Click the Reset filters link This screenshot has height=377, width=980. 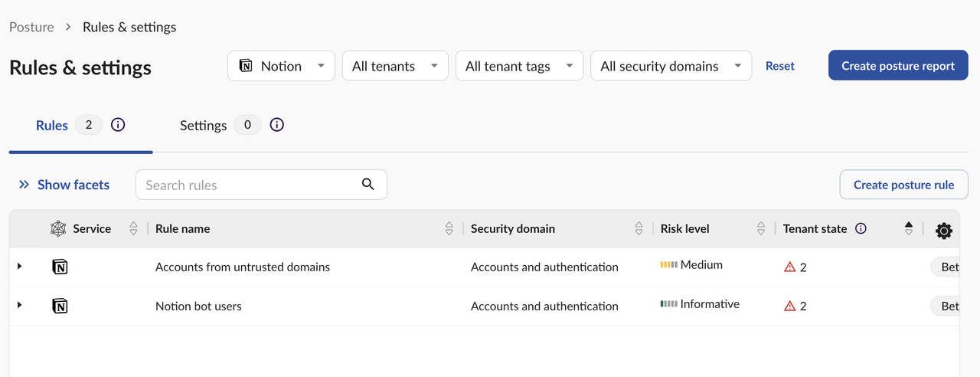click(x=780, y=66)
